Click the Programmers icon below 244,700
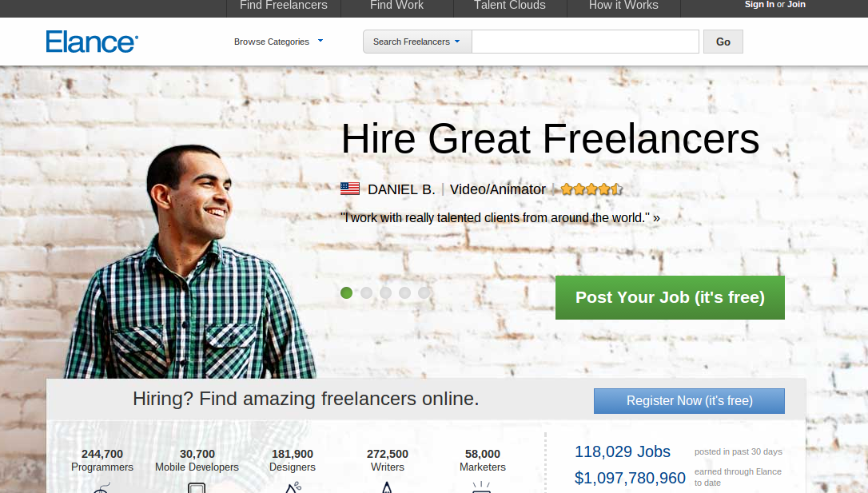 coord(102,487)
